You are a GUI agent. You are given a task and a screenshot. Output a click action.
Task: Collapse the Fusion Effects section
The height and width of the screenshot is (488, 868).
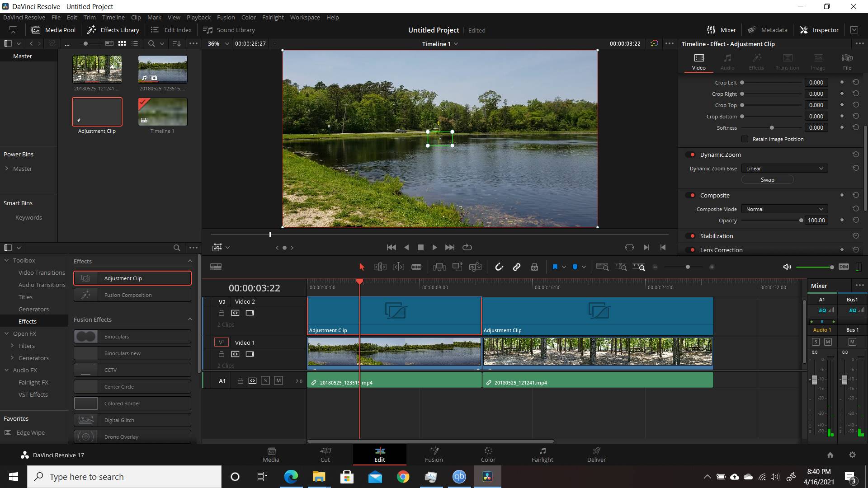click(x=190, y=319)
